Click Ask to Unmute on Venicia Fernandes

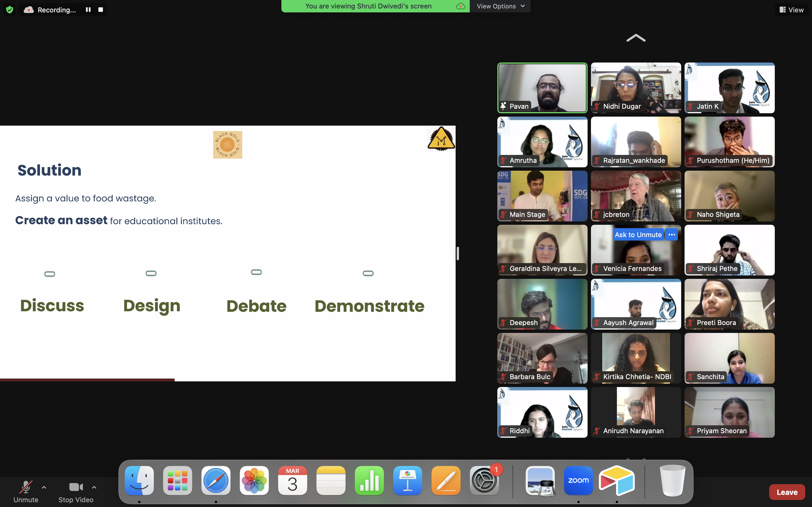638,235
